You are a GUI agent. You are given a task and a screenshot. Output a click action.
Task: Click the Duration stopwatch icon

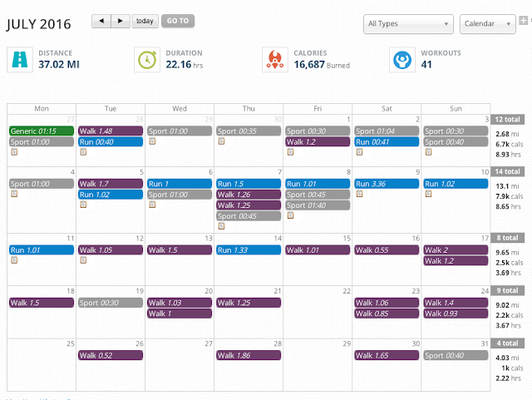[148, 59]
